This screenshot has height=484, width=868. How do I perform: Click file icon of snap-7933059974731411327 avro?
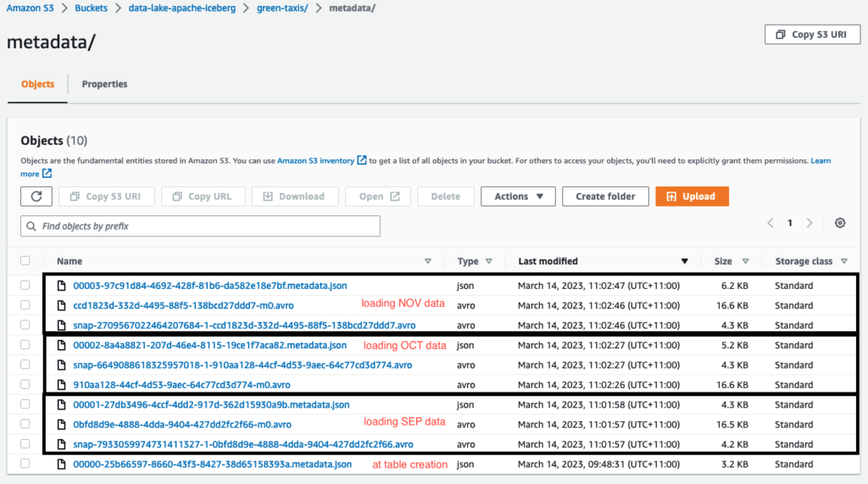(x=61, y=444)
